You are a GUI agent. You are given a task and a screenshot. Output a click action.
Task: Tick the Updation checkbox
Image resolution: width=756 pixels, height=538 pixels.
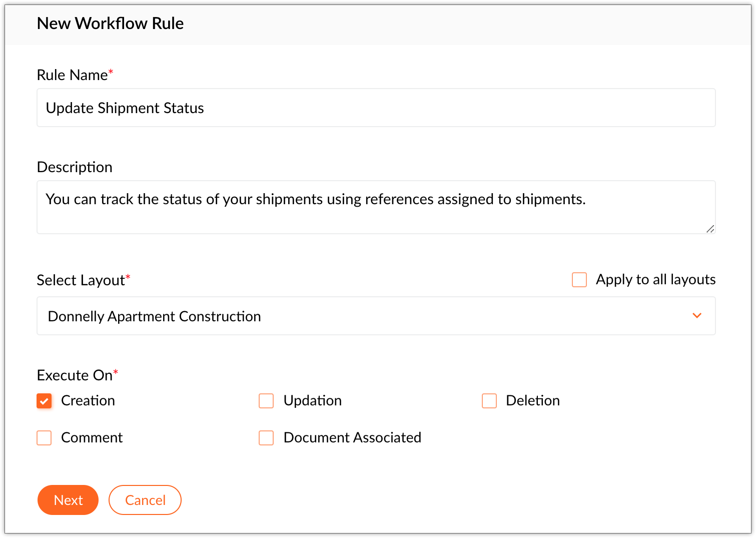tap(266, 401)
